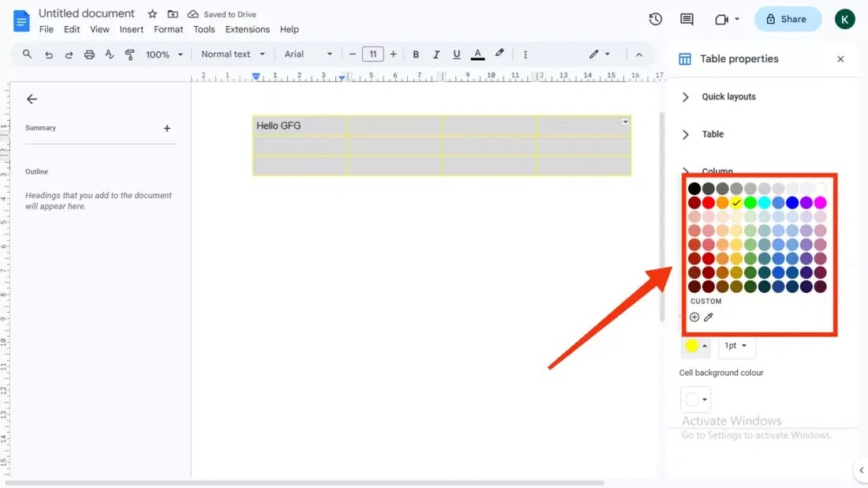Open the Format menu
Screen dimensions: 868x488
tap(168, 29)
